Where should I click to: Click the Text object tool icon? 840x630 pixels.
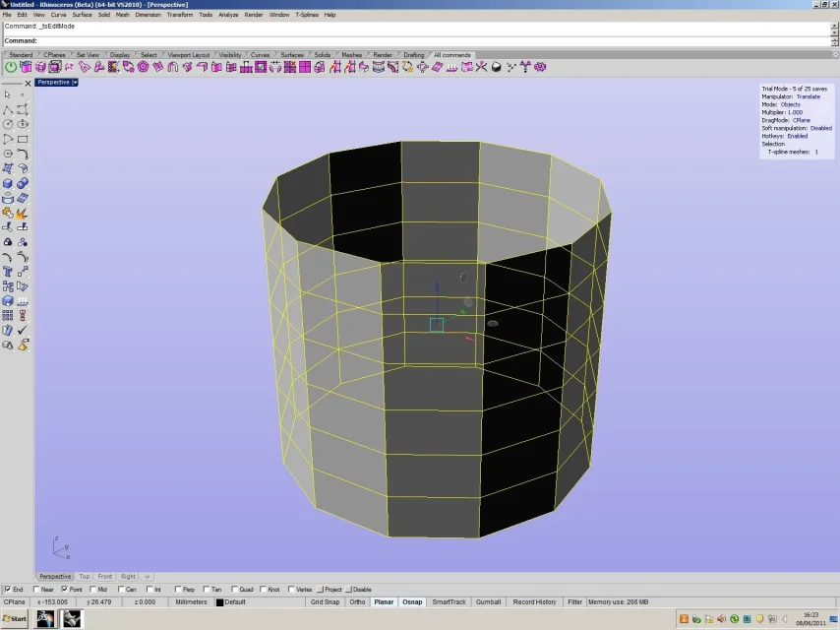8,272
